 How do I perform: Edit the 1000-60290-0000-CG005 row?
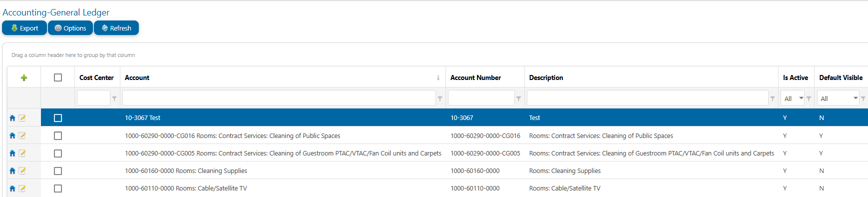[22, 153]
